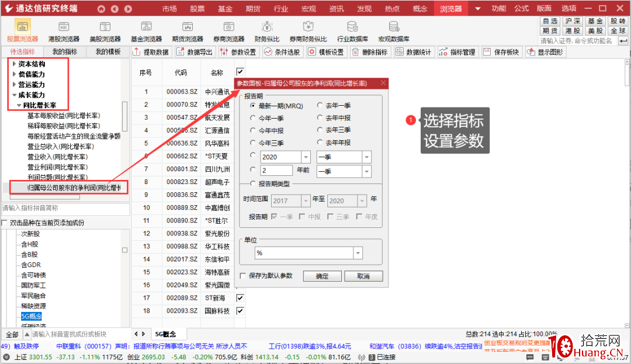Open the 一季 dropdown beside year 2020
631x364 pixels.
coord(366,157)
